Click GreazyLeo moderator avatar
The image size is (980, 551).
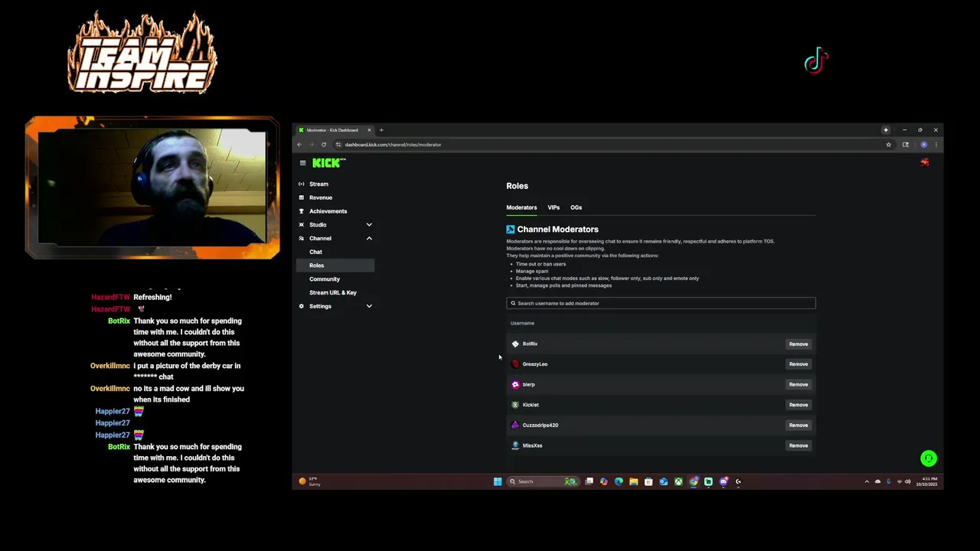click(515, 364)
